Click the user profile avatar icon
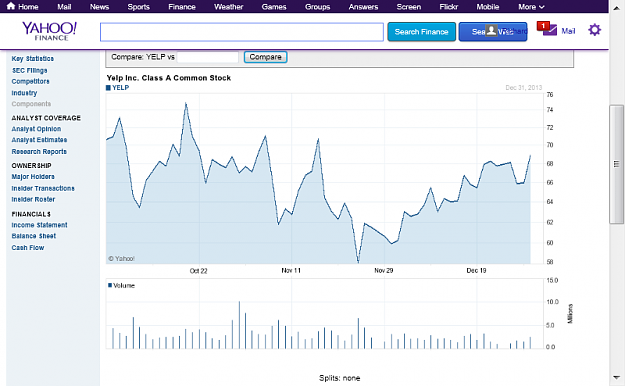The image size is (625, 386). tap(491, 31)
